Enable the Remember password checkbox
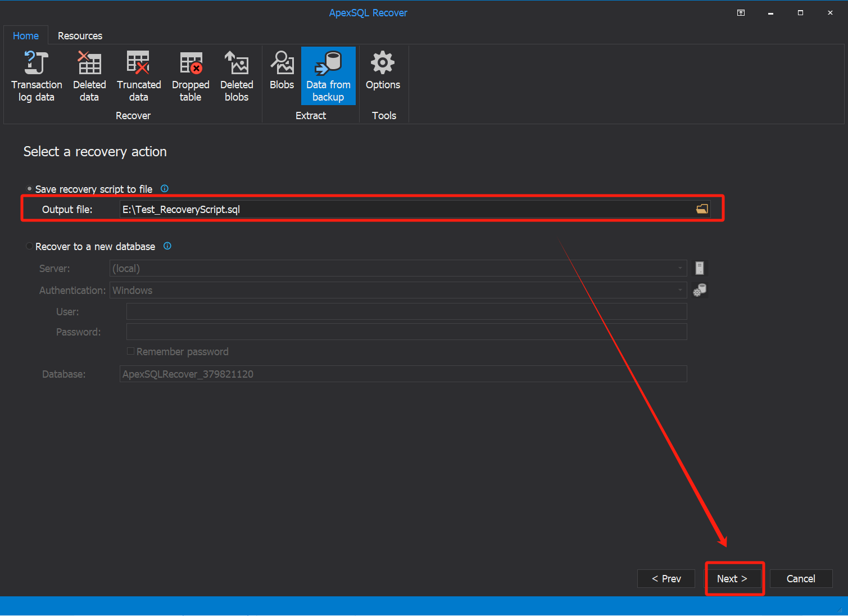 (x=130, y=351)
